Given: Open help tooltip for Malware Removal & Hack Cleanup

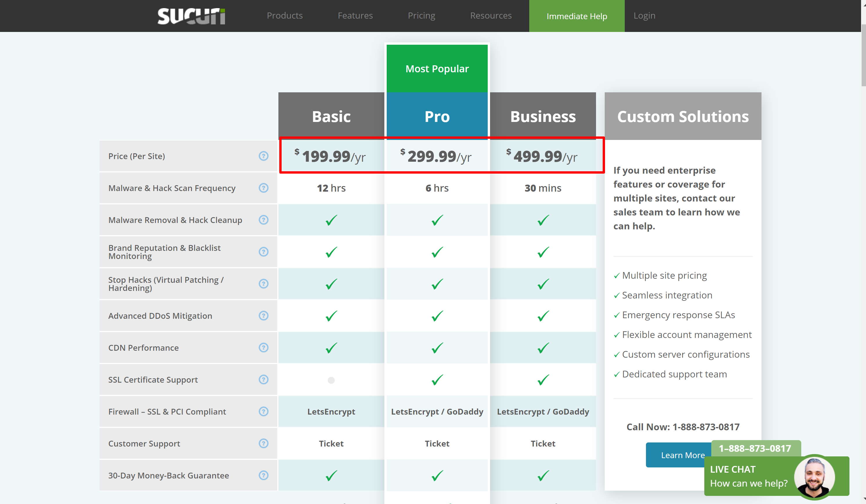Looking at the screenshot, I should pos(263,220).
